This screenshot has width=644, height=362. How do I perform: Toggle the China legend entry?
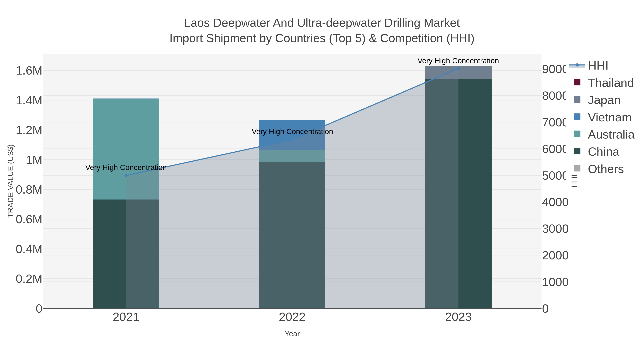click(x=596, y=152)
